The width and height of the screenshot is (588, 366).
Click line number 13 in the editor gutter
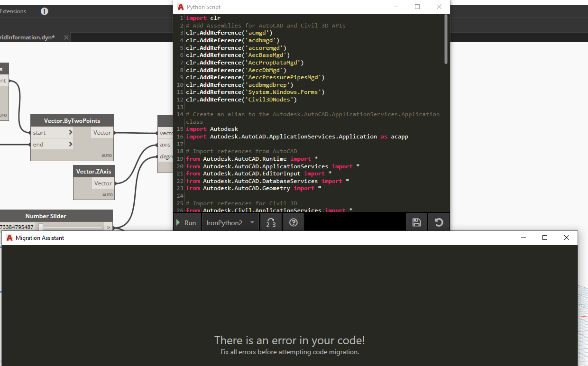[x=180, y=107]
